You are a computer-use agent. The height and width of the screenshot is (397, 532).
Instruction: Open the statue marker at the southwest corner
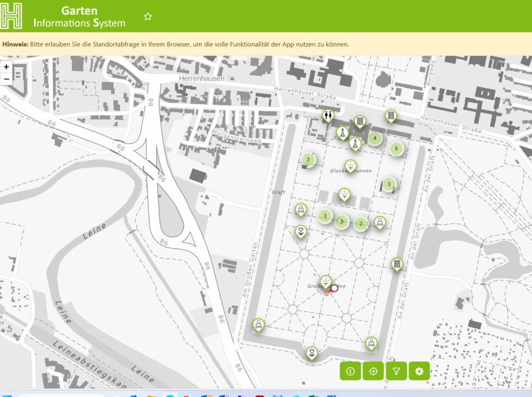coord(259,324)
